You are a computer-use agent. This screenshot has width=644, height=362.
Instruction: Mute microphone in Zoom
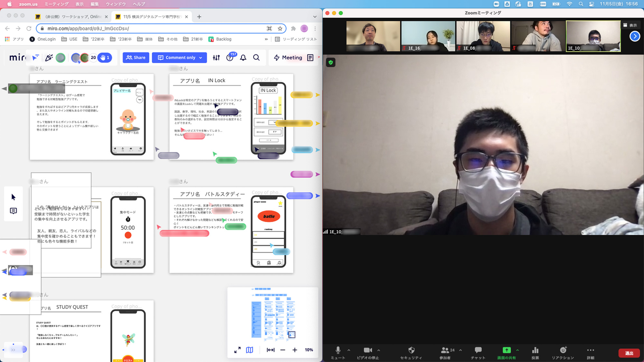[x=338, y=353]
